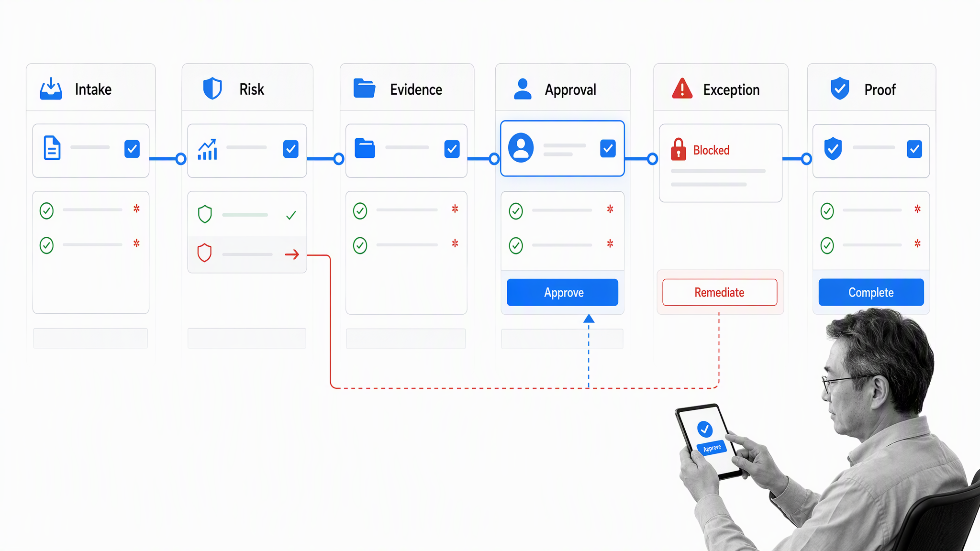980x551 pixels.
Task: Click the connector node between Exception and Proof
Action: 806,159
